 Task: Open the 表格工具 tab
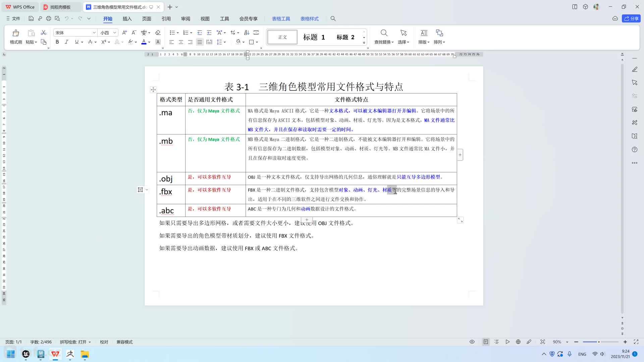(x=281, y=19)
